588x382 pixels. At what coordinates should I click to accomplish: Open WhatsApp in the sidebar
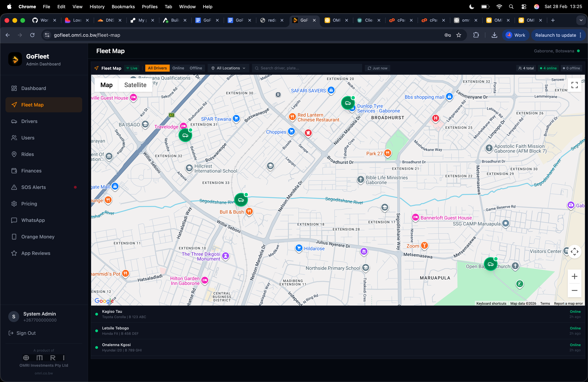pos(44,220)
